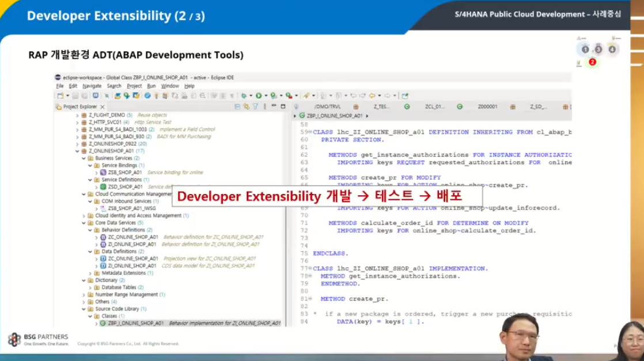The image size is (644, 361).
Task: Select the Classes folder
Action: click(x=109, y=316)
